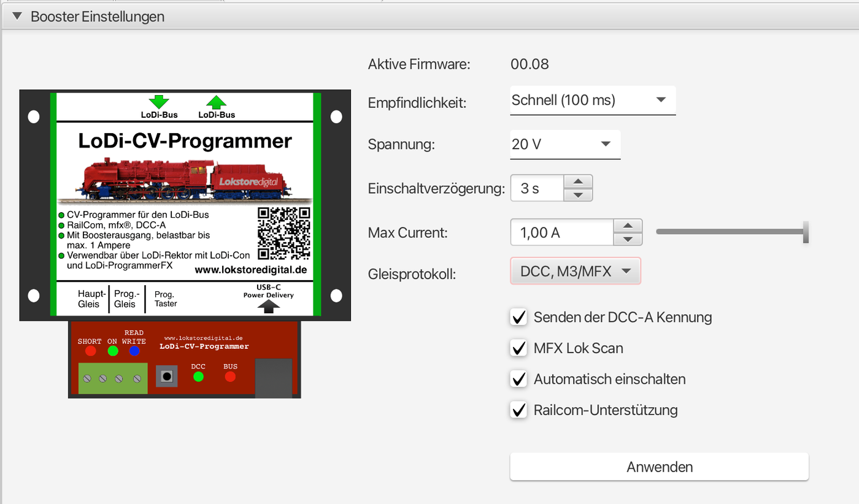
Task: Click the Prog. Taster push button
Action: pos(166,376)
